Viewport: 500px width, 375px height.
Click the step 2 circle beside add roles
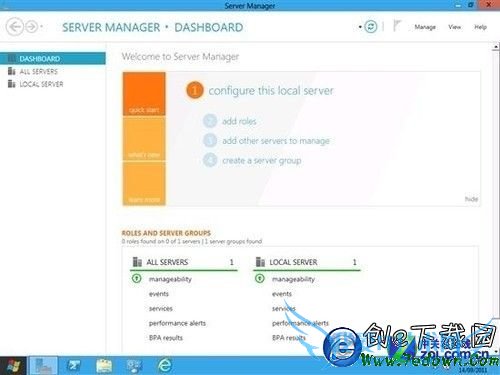pos(210,121)
